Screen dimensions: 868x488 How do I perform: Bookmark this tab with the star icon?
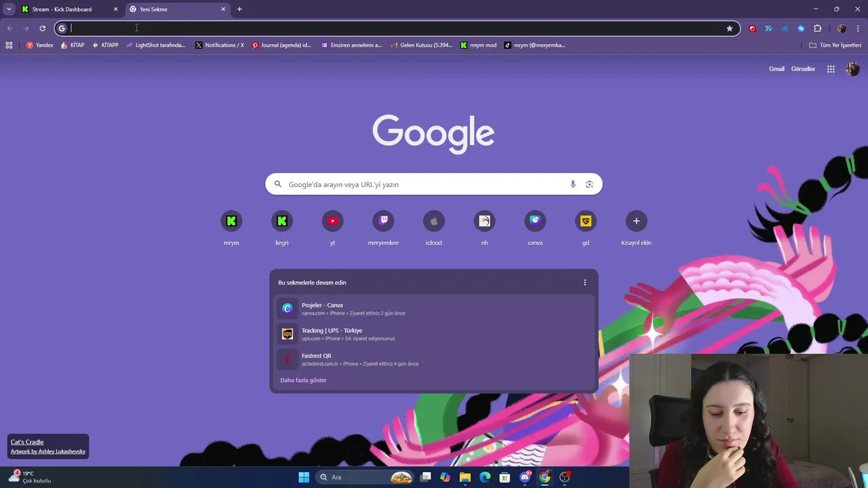coord(730,28)
